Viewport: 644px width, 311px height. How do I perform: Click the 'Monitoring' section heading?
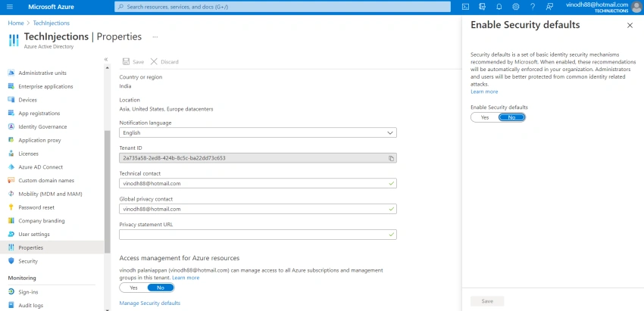pyautogui.click(x=22, y=278)
